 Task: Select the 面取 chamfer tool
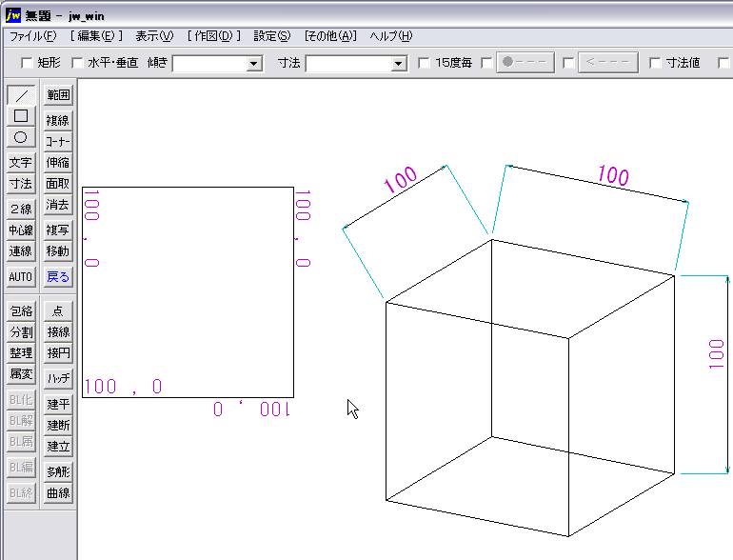click(x=58, y=184)
